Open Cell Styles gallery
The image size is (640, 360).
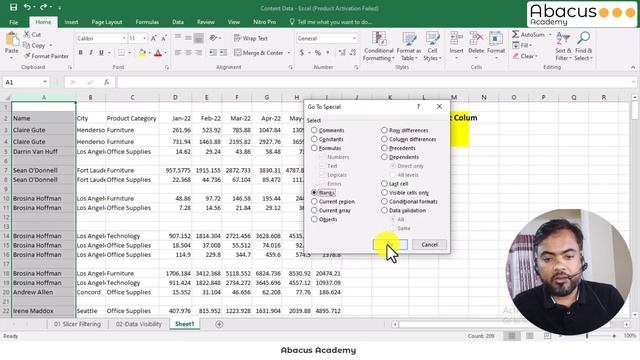click(x=432, y=47)
